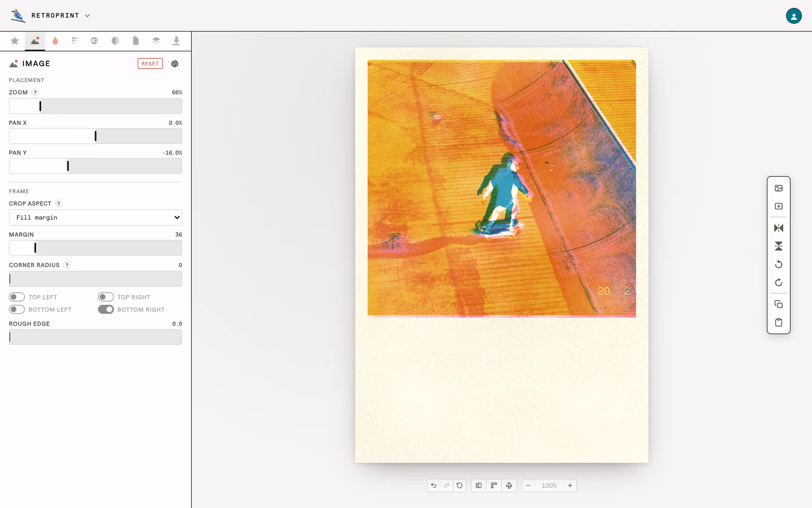Click the Margin value 36
The height and width of the screenshot is (508, 812).
pos(179,235)
